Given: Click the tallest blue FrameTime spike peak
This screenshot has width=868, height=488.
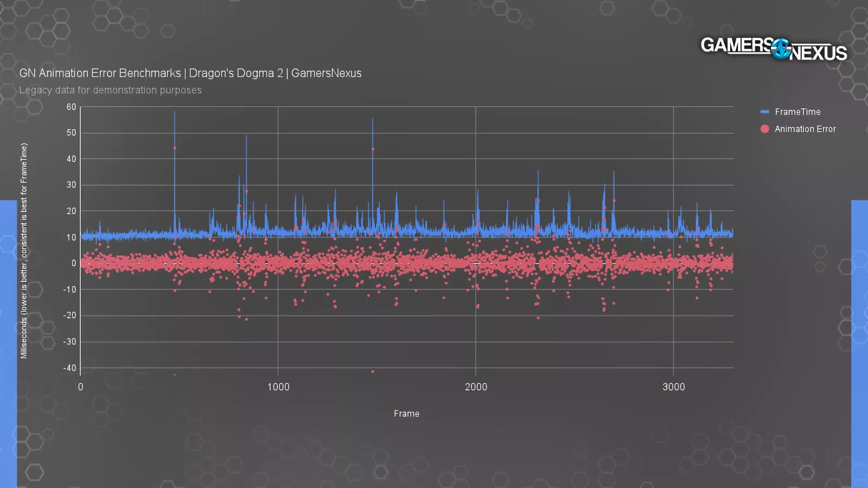Looking at the screenshot, I should [x=175, y=113].
